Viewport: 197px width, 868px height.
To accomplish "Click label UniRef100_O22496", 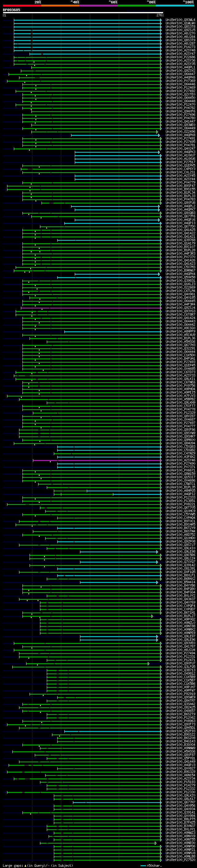I will coord(180,132).
